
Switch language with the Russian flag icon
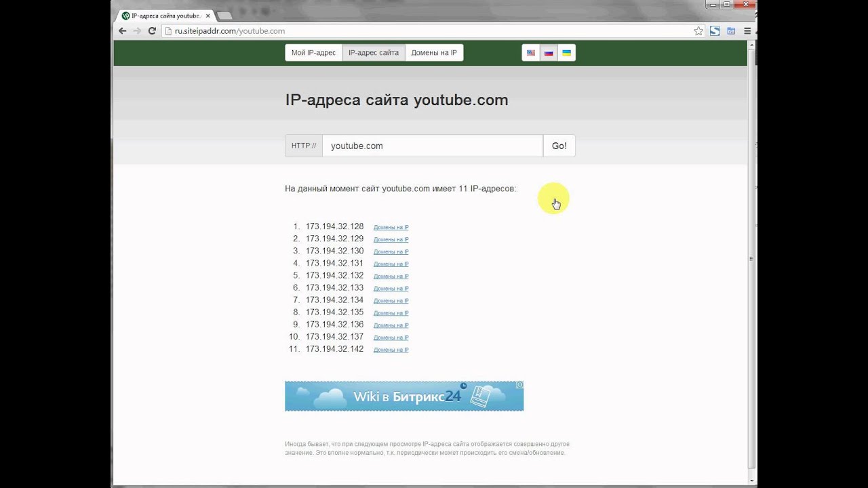pos(549,53)
